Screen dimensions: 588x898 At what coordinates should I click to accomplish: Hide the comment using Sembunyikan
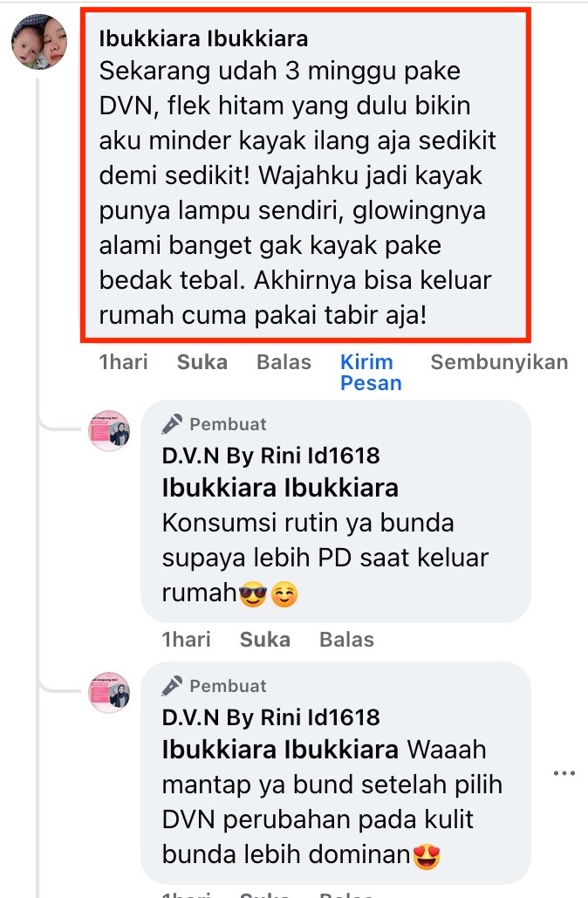pyautogui.click(x=499, y=362)
